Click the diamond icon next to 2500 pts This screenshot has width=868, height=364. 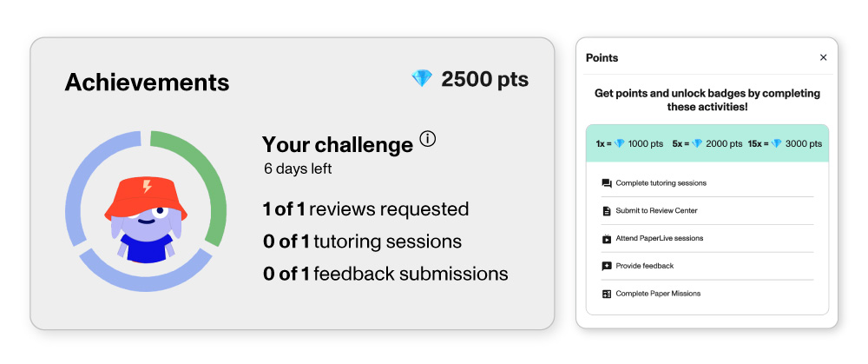pyautogui.click(x=422, y=79)
